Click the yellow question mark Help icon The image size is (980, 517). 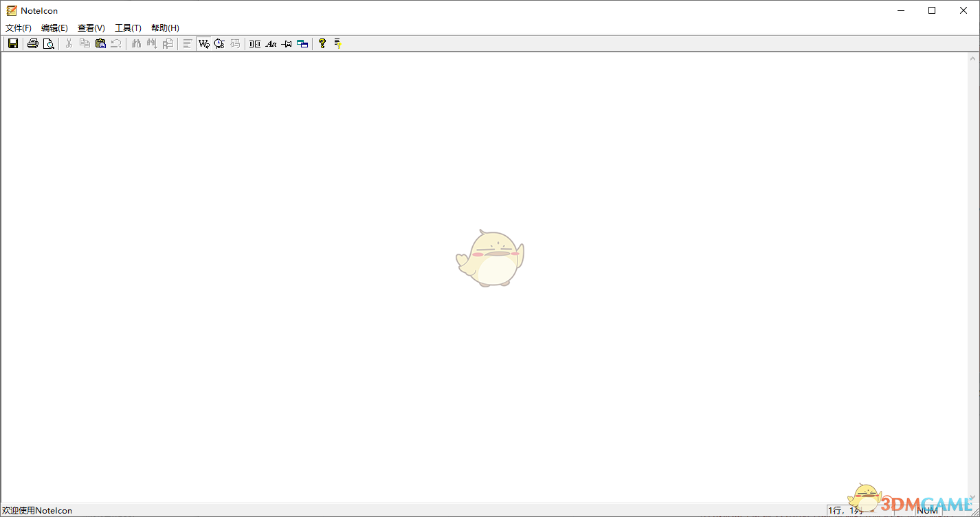point(322,43)
